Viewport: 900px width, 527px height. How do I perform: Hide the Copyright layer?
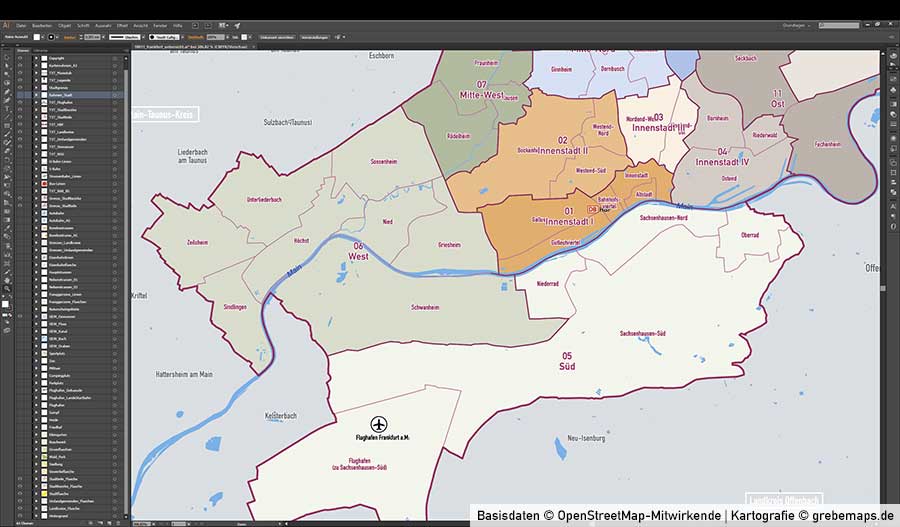[20, 58]
